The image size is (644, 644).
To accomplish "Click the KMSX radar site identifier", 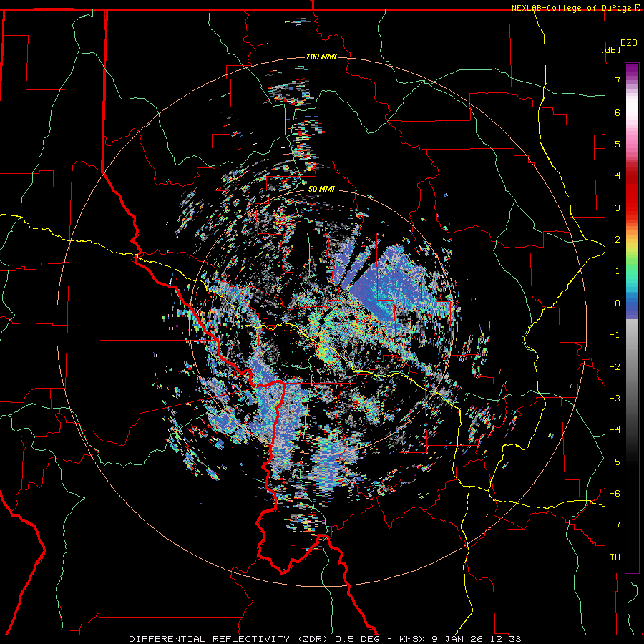I will (411, 639).
